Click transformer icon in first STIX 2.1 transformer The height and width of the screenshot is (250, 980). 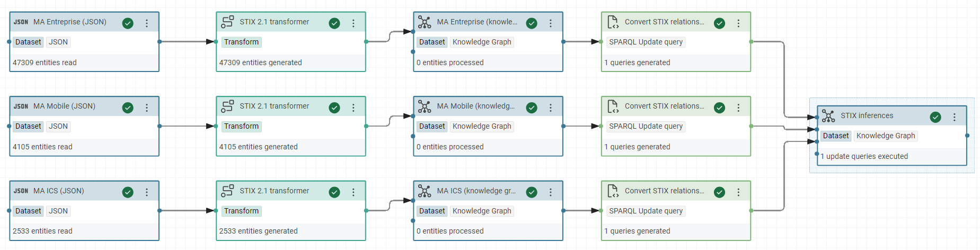[227, 22]
